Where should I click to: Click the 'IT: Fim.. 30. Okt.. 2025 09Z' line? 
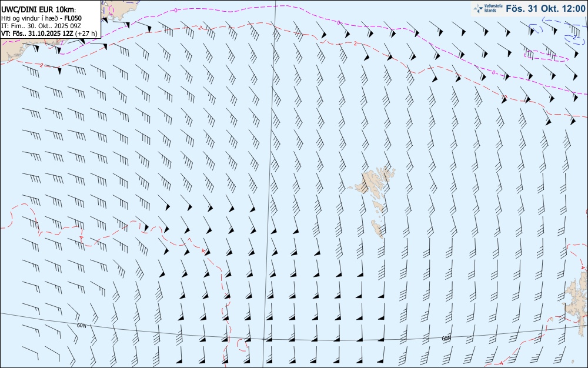[41, 26]
